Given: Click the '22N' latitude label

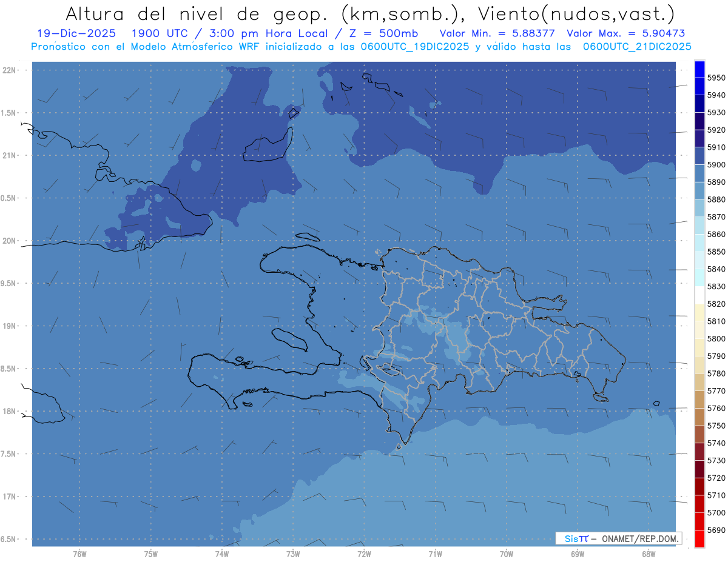Looking at the screenshot, I should [10, 70].
